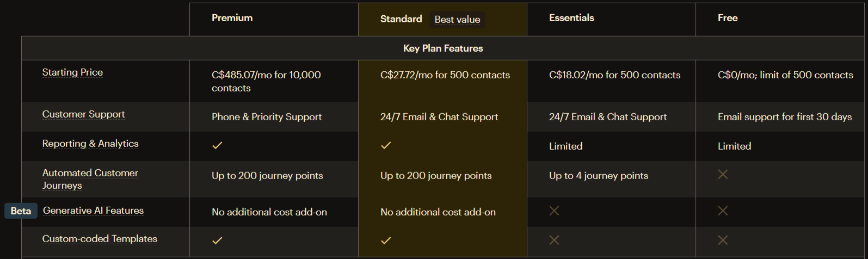868x259 pixels.
Task: Click the Standard Reporting & Analytics checkmark
Action: [386, 145]
